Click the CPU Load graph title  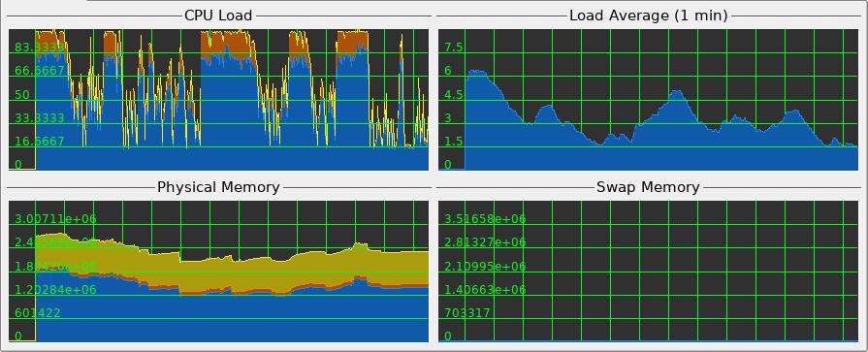pos(218,16)
